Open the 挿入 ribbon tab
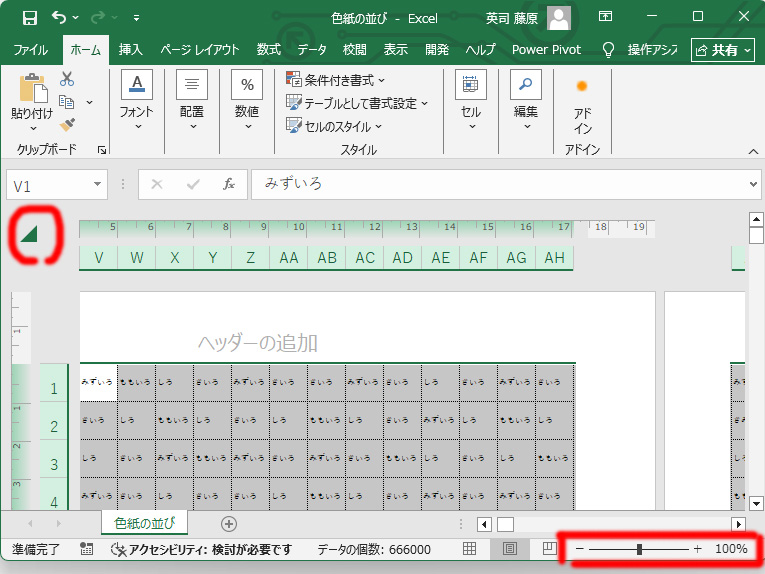 130,49
